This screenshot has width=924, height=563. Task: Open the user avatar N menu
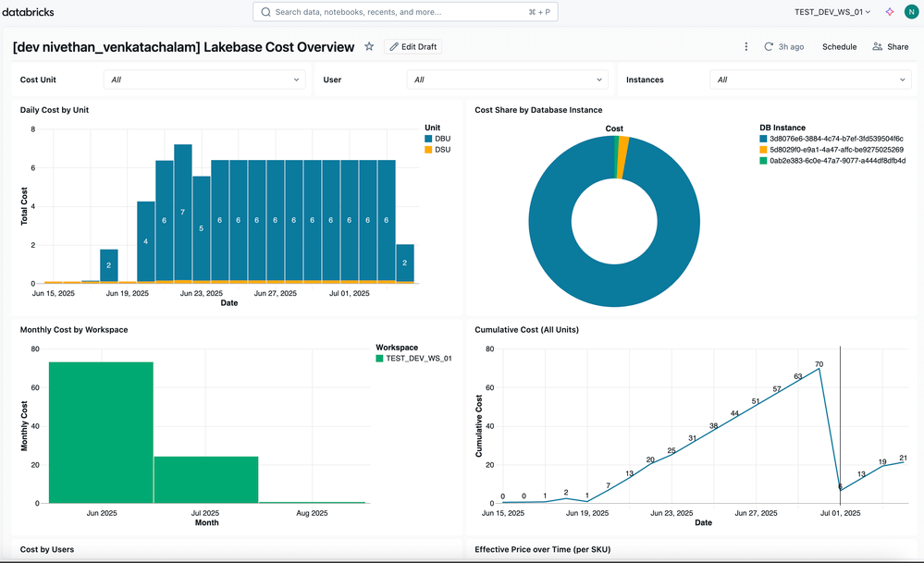(910, 12)
